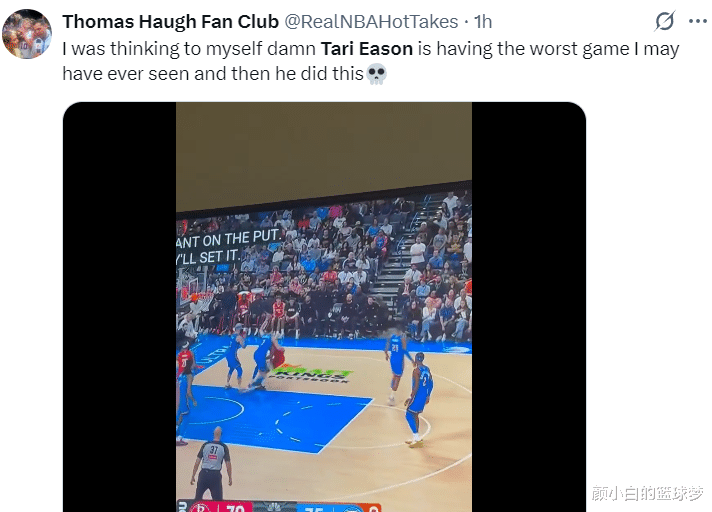
Task: Click the orange basketball hoop in video
Action: coord(197,297)
